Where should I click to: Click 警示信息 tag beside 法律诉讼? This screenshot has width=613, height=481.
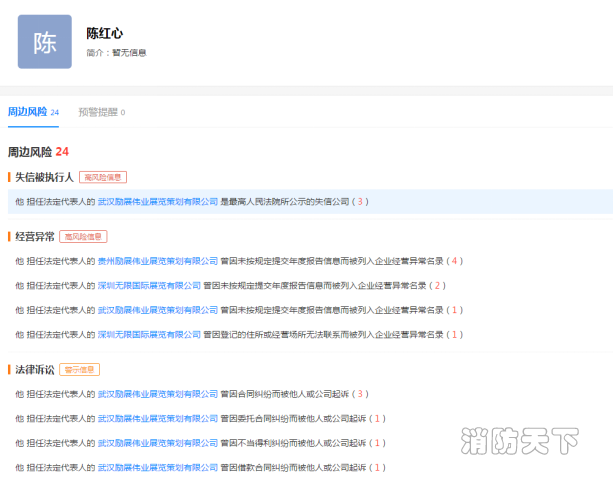click(80, 370)
